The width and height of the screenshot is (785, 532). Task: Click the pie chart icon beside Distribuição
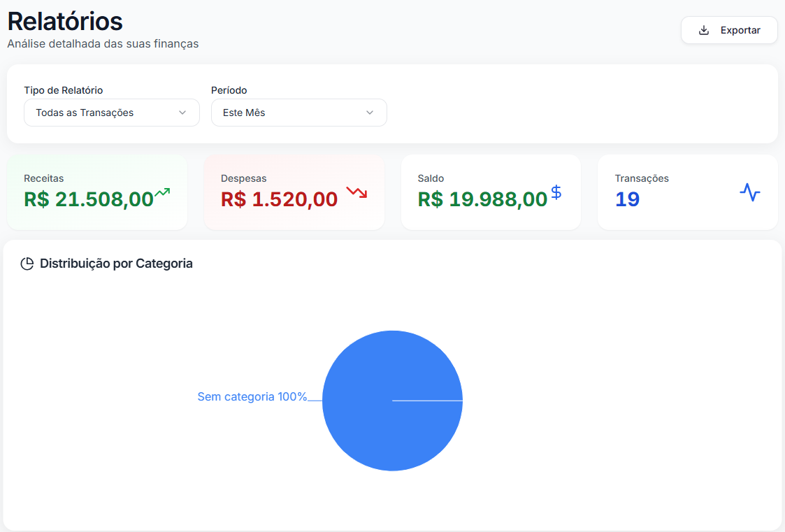[x=27, y=264]
